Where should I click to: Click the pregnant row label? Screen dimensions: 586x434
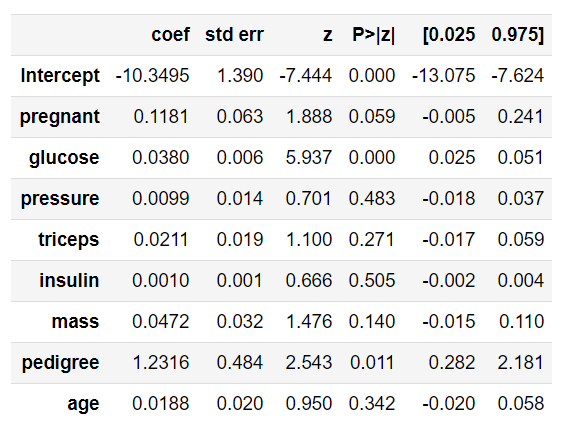click(x=60, y=117)
